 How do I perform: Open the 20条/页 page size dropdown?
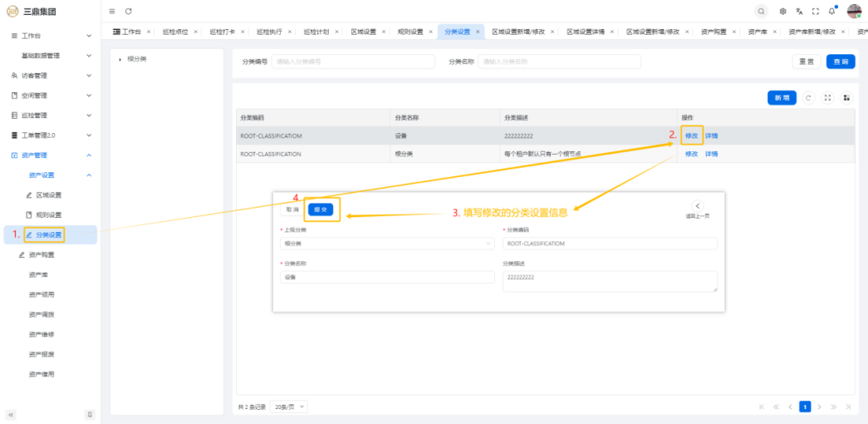click(289, 407)
